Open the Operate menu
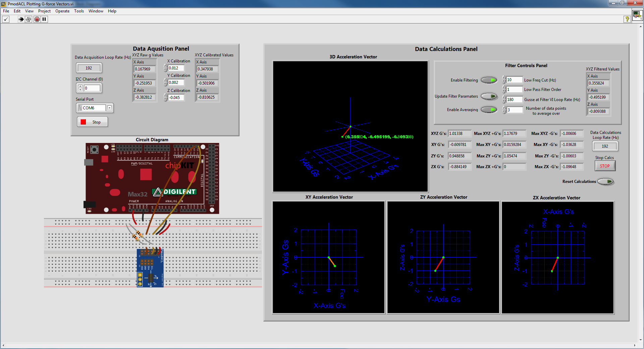Screen dimensions: 644x349 [62, 11]
